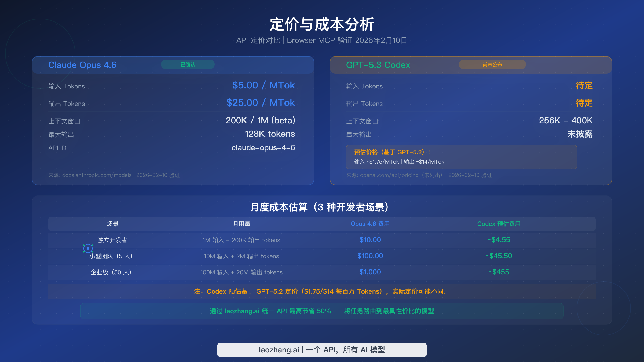
Task: Select the ~$455 Codex estimate value
Action: click(x=498, y=272)
